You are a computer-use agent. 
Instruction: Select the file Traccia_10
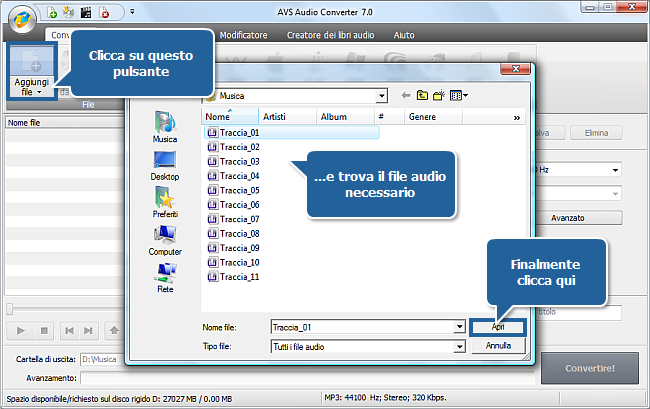point(233,262)
